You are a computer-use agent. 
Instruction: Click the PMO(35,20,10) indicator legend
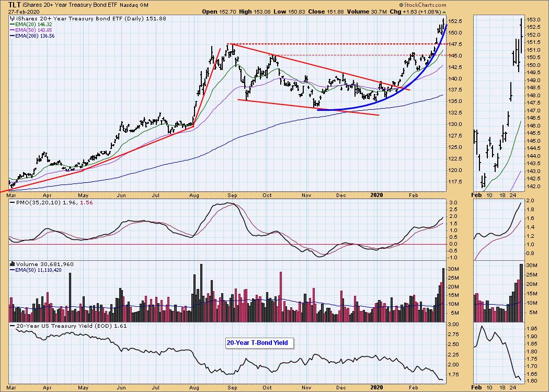point(51,203)
